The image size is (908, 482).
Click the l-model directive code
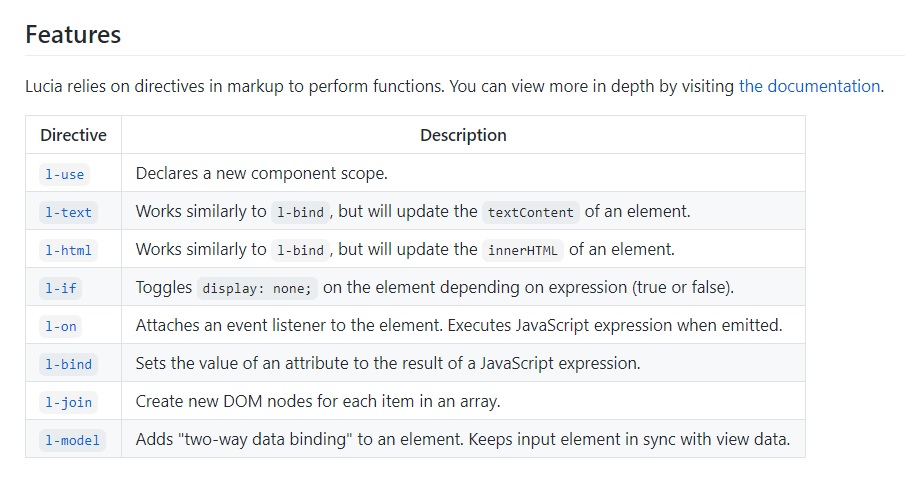(x=72, y=440)
